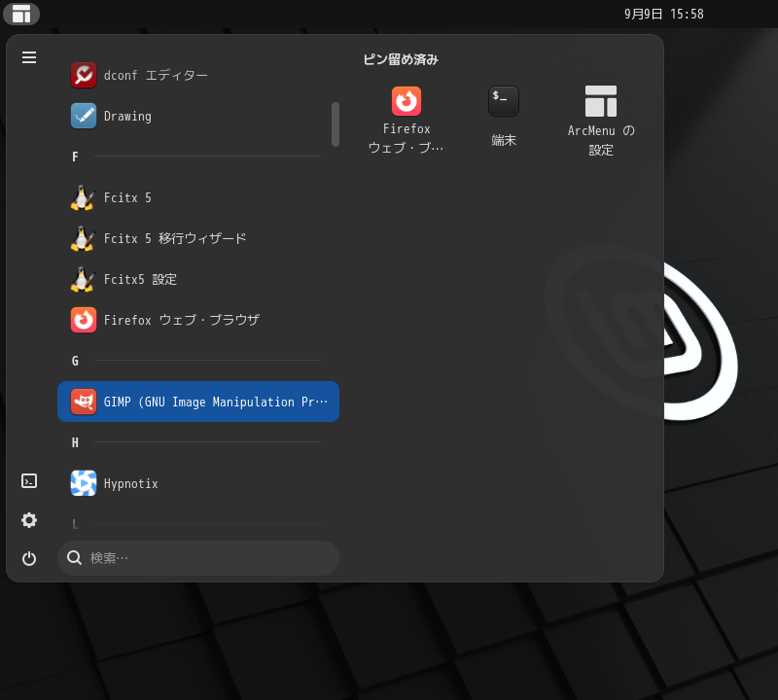This screenshot has height=700, width=778.
Task: Open GIMP (GNU Image Manipulation Program)
Action: coord(198,402)
